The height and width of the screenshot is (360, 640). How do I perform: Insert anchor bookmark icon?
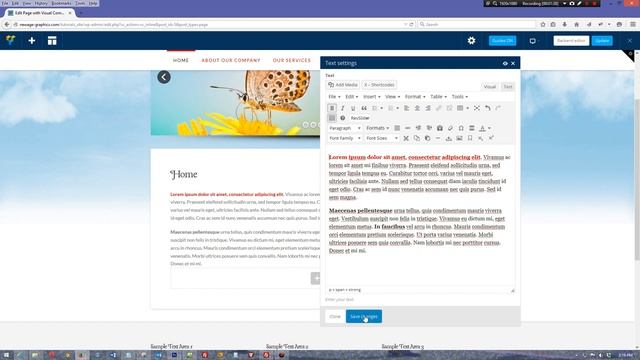click(x=470, y=138)
